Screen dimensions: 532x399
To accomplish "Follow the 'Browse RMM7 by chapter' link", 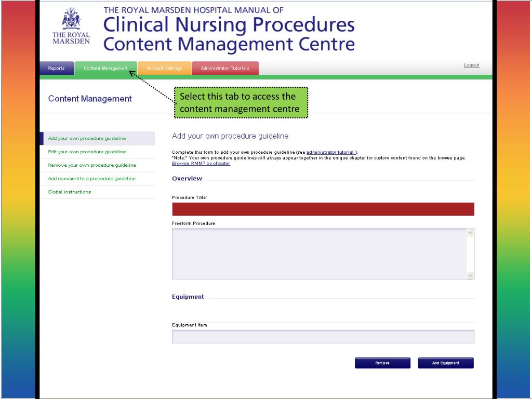I will tap(201, 164).
